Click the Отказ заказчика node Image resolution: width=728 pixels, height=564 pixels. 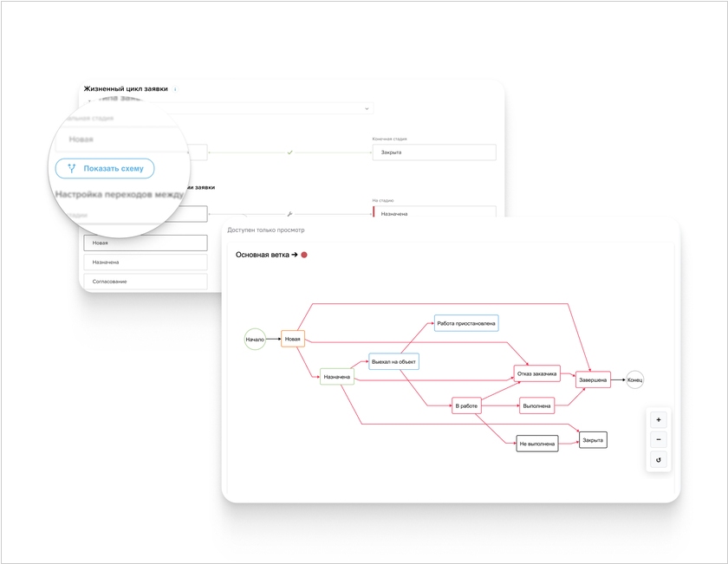point(537,373)
